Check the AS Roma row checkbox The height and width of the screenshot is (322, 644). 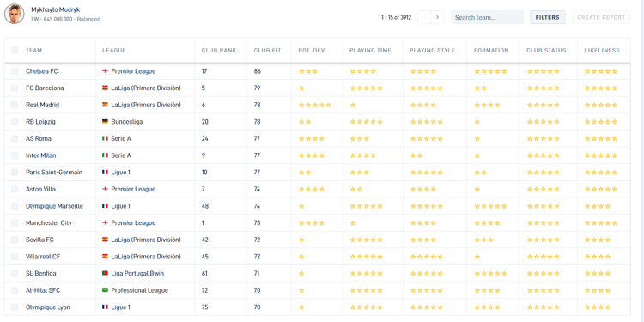(15, 139)
